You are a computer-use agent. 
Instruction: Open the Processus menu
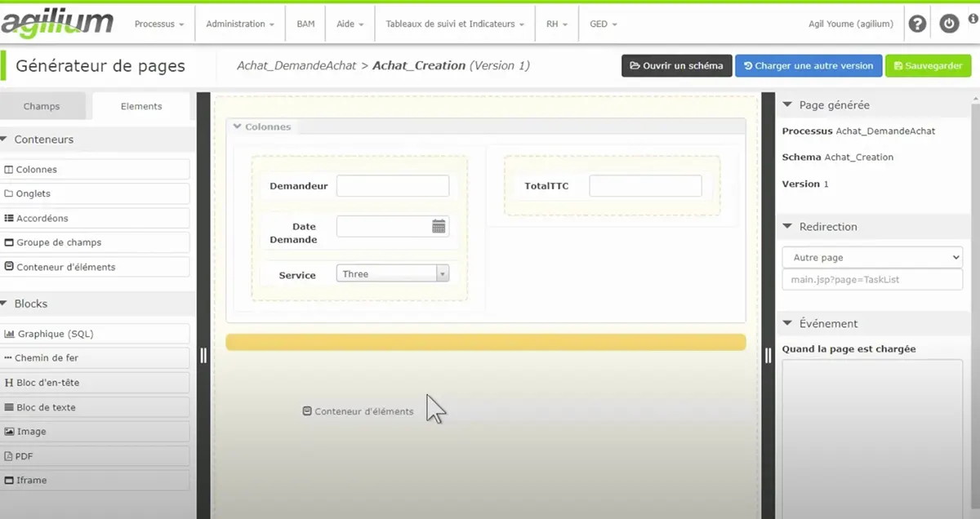[158, 24]
